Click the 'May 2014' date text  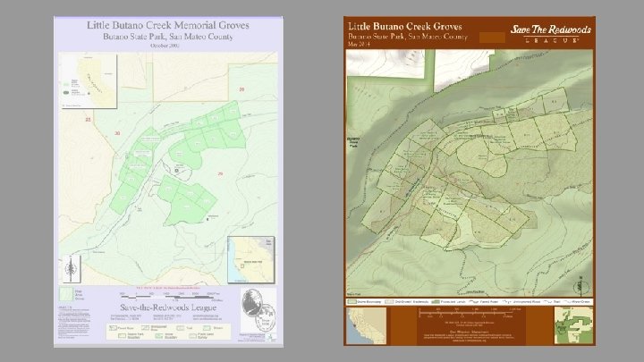[359, 44]
